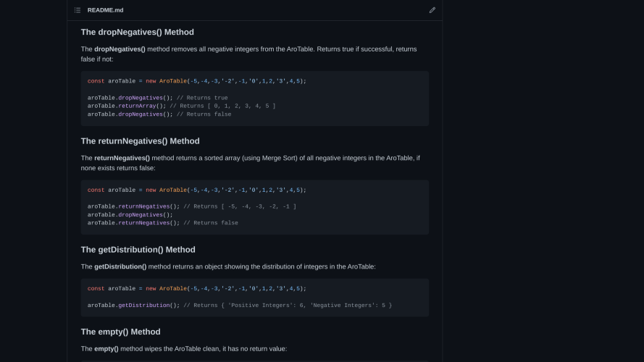Image resolution: width=644 pixels, height=362 pixels.
Task: Click 'aroTable.dropNegatives();' line without comment
Action: 130,214
